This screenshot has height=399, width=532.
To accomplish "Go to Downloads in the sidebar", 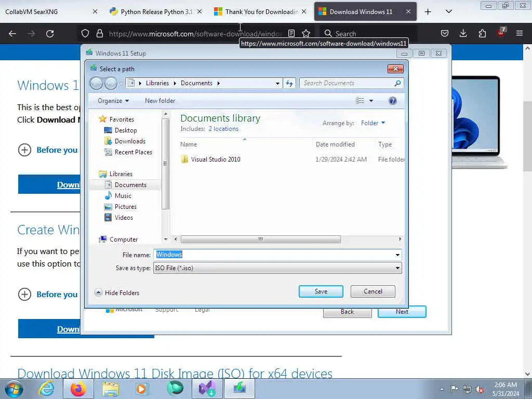I will coord(130,141).
